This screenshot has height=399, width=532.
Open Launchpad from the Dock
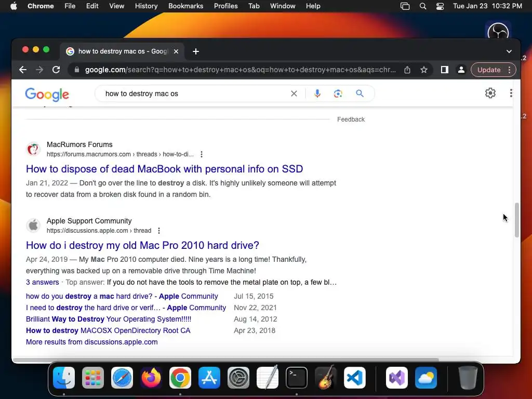(x=93, y=378)
